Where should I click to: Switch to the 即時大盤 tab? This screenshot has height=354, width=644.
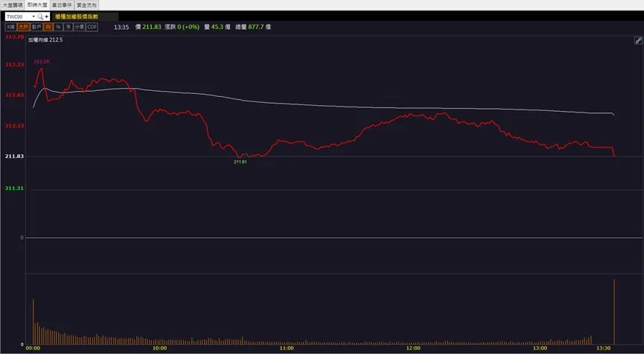37,5
